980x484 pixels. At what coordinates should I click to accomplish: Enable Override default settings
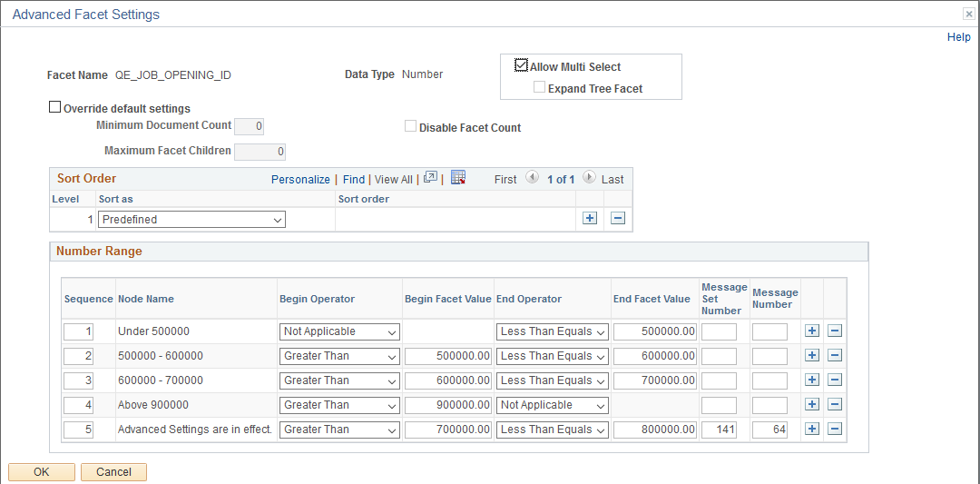[x=55, y=107]
